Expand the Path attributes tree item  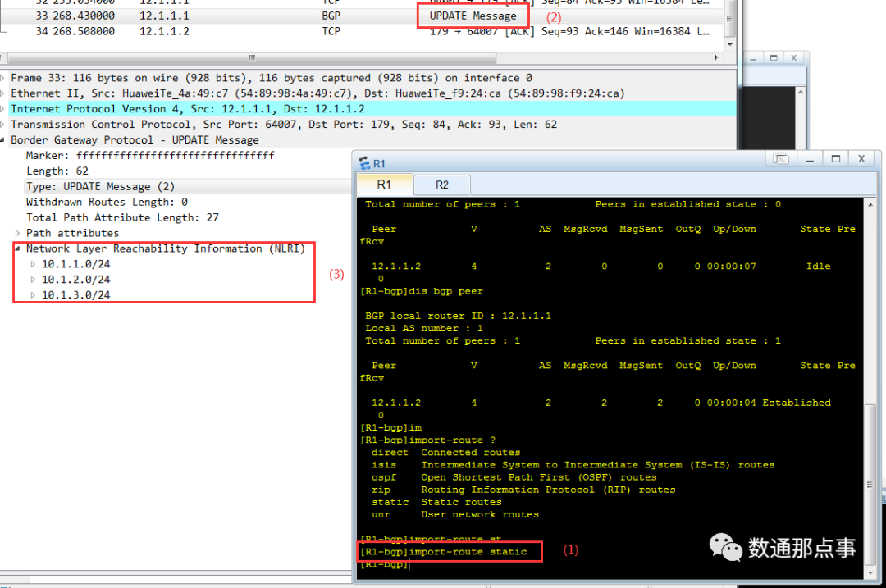pyautogui.click(x=16, y=233)
